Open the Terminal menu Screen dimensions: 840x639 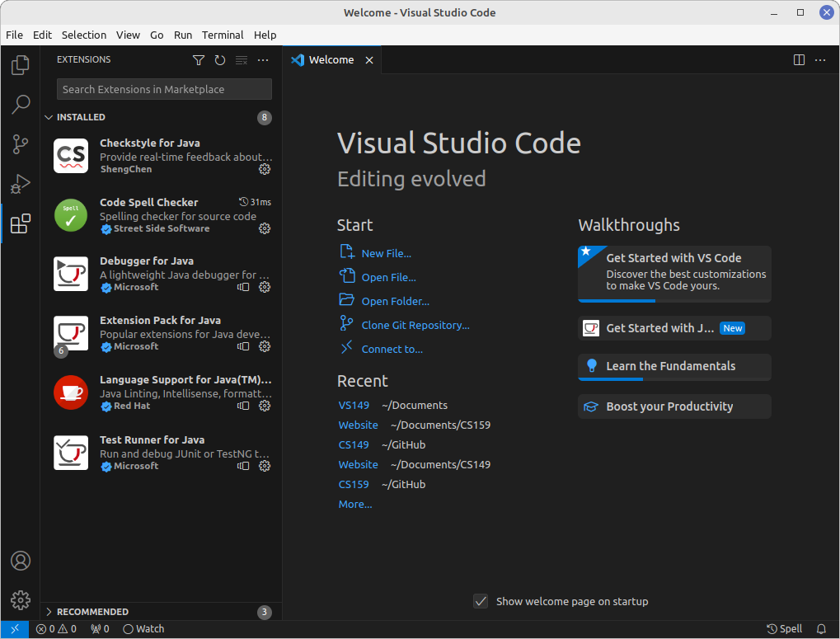click(x=222, y=35)
